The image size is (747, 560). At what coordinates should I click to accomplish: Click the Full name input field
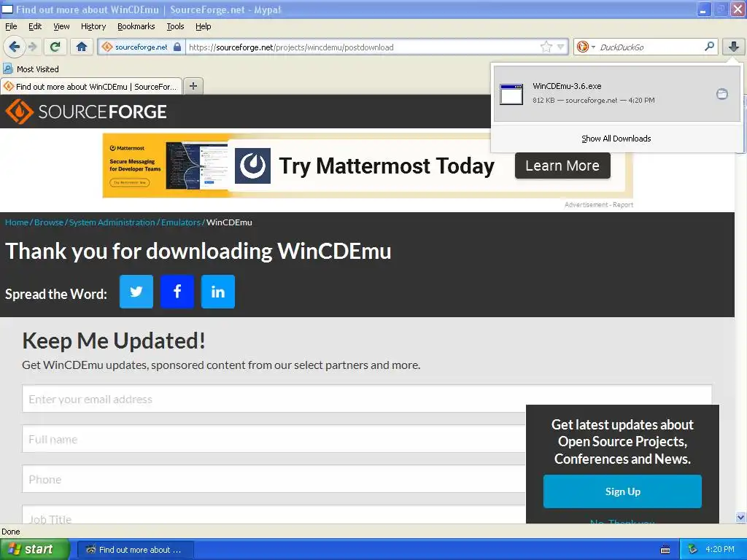click(274, 439)
